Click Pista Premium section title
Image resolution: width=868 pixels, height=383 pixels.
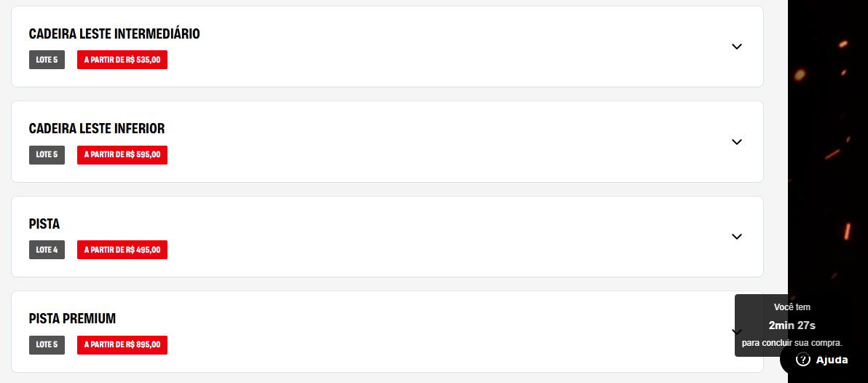pos(72,319)
